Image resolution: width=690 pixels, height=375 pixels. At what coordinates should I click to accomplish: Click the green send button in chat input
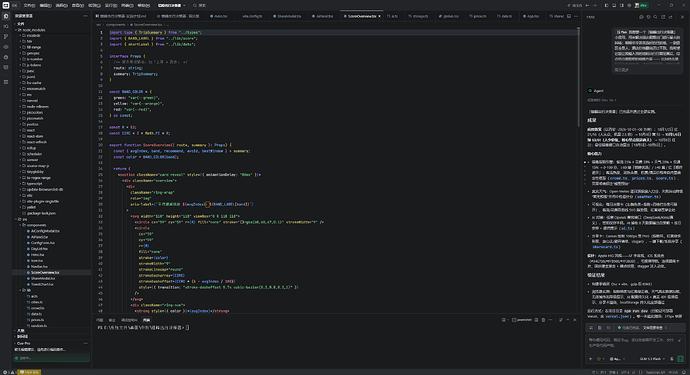681,359
